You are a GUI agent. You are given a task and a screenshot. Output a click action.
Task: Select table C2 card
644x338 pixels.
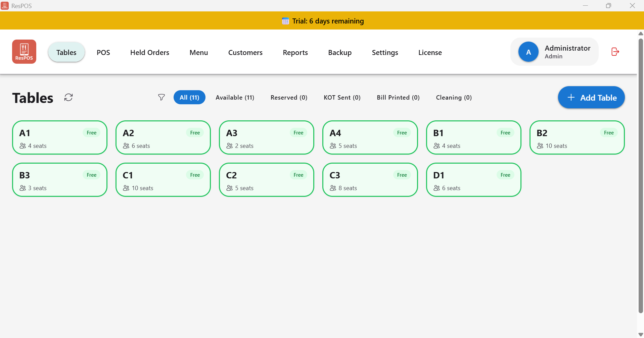click(x=267, y=180)
